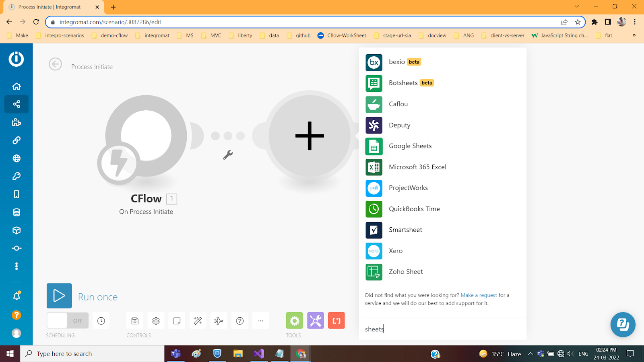This screenshot has height=362, width=644.
Task: Choose Microsoft 365 Excel app
Action: pyautogui.click(x=442, y=167)
